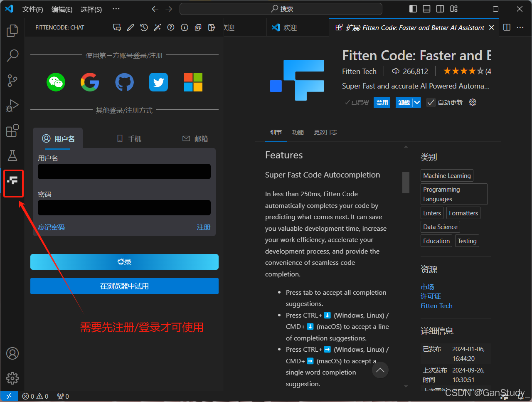Sign in with GitHub

coord(124,82)
